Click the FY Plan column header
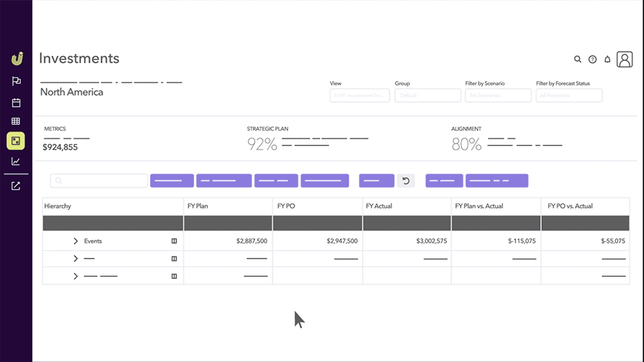The image size is (644, 362). click(228, 206)
